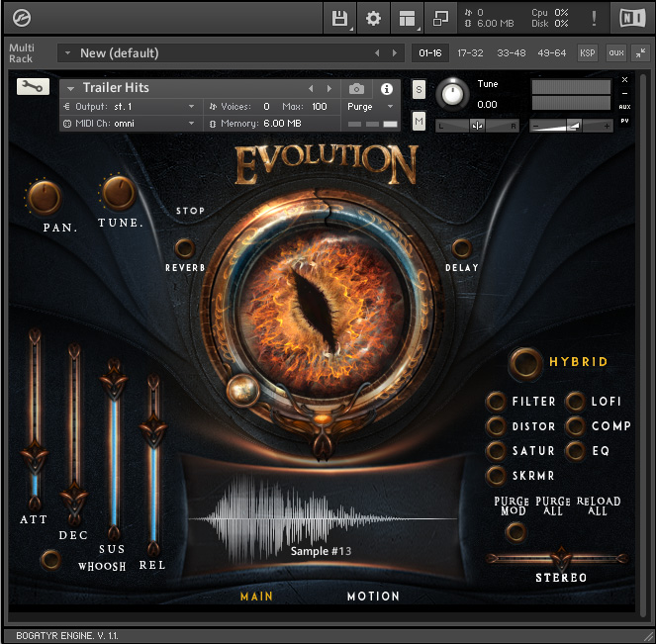Click the DEC decay slider handle
656x644 pixels.
click(74, 500)
